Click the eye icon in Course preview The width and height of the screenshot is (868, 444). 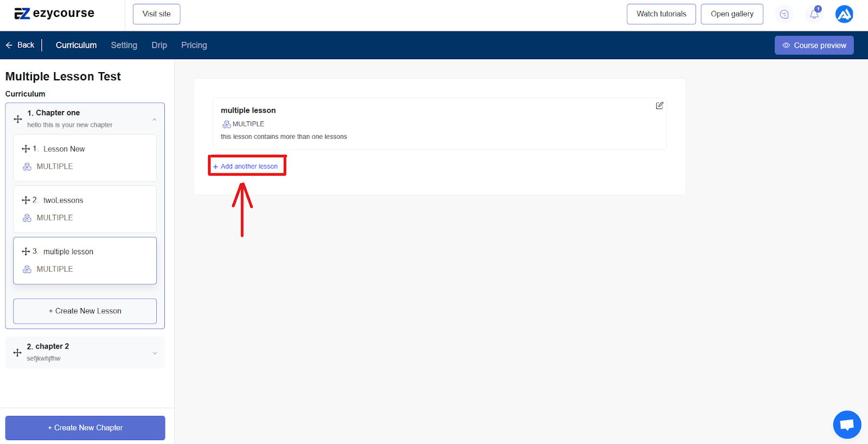(786, 46)
